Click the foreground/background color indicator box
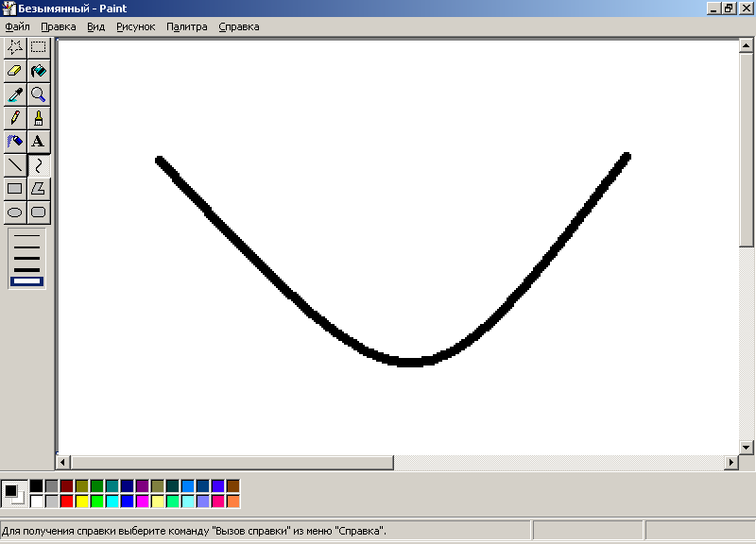 click(14, 494)
